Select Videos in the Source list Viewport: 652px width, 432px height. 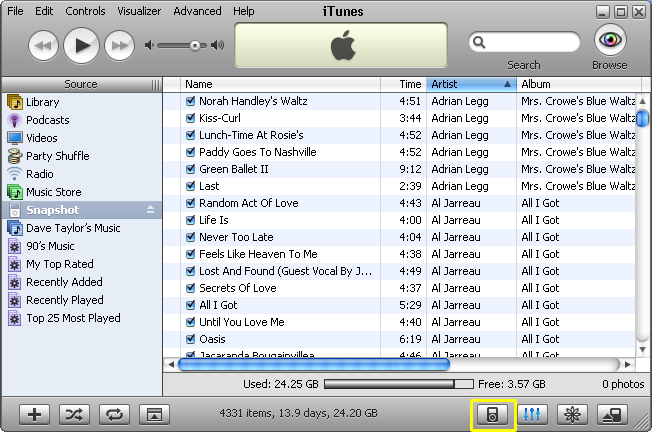click(x=82, y=138)
